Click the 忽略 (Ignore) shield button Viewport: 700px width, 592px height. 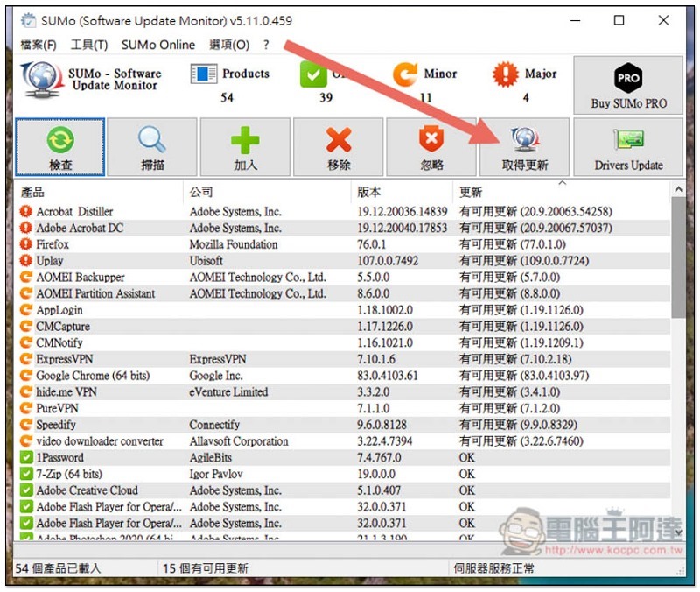pos(431,147)
